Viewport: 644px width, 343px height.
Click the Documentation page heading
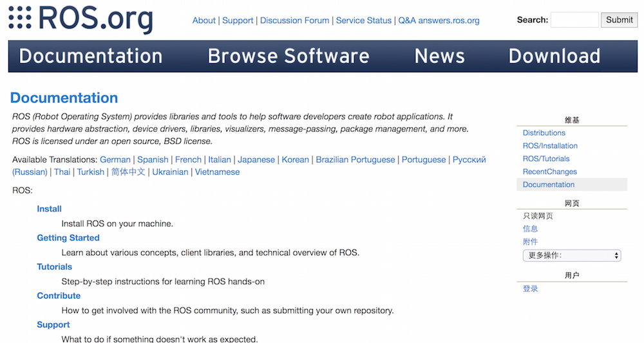click(64, 98)
